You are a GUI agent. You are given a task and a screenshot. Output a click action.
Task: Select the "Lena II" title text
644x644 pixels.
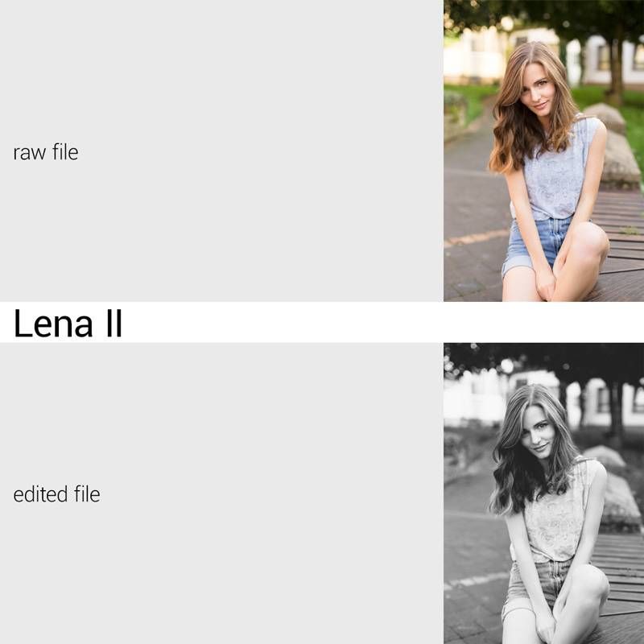pos(68,323)
